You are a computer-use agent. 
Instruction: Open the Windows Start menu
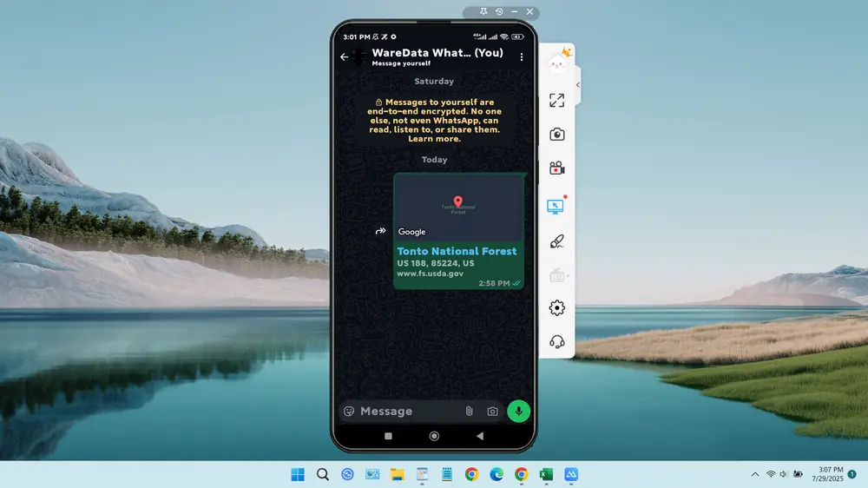click(x=298, y=474)
